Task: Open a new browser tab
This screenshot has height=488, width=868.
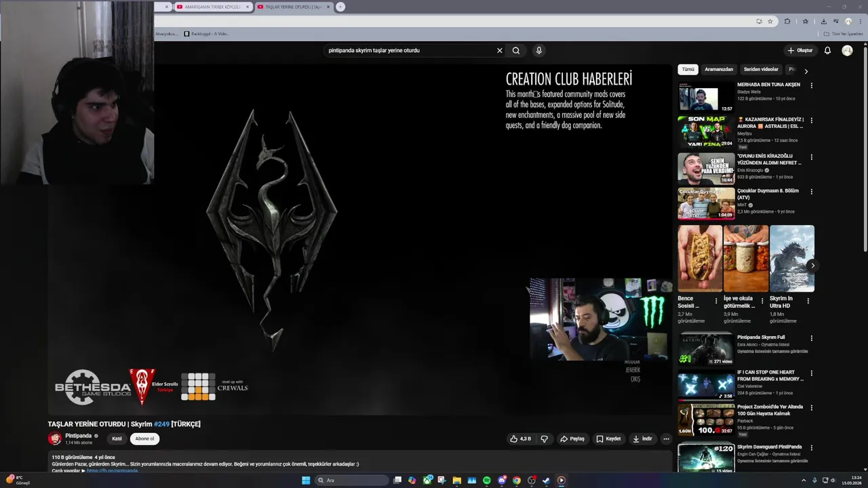Action: (340, 7)
